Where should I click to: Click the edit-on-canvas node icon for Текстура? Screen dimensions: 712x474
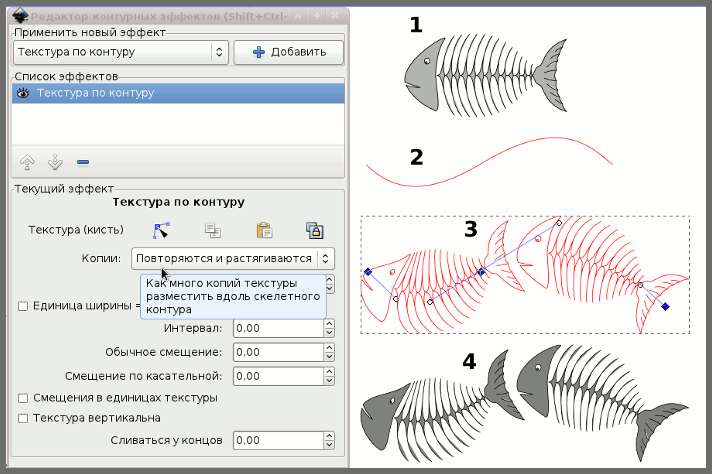161,230
